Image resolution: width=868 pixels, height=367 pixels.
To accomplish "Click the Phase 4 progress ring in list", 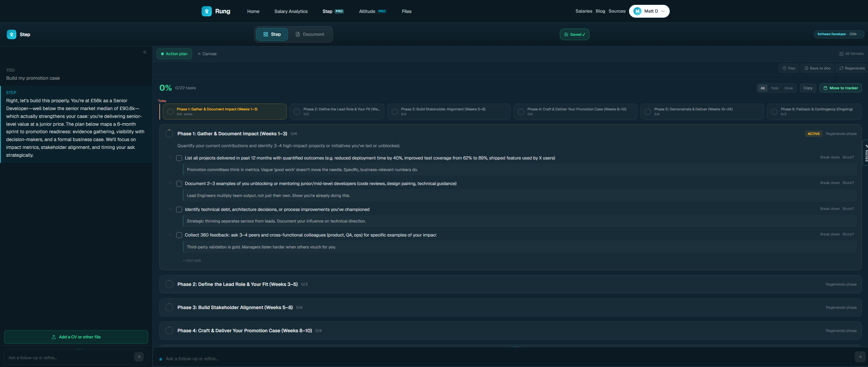I will pyautogui.click(x=169, y=331).
